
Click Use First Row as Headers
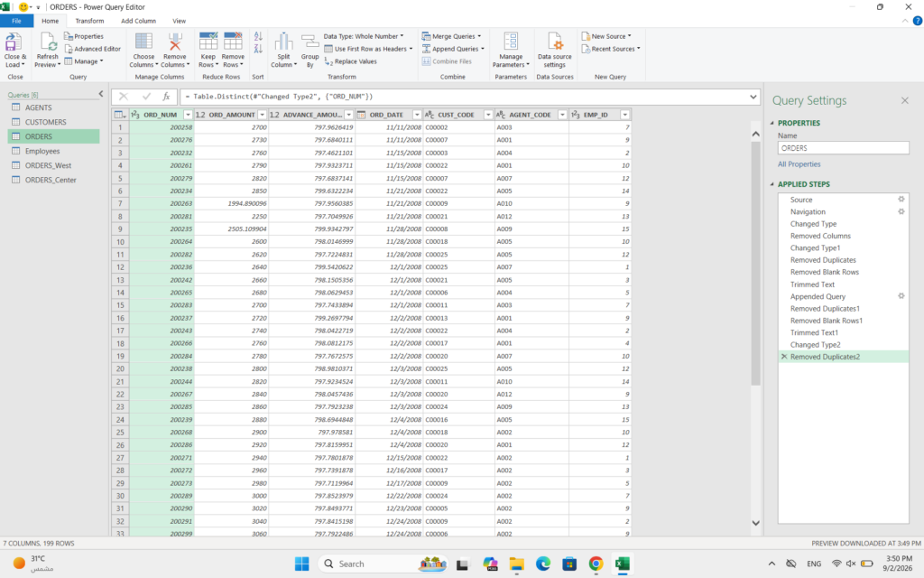368,49
